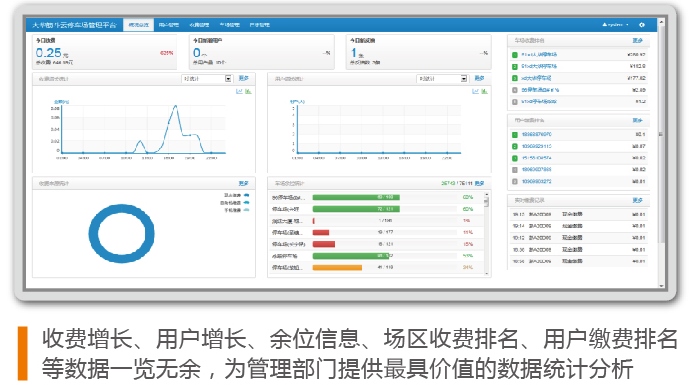Click rank-one green badge in parking fee ranking

515,55
